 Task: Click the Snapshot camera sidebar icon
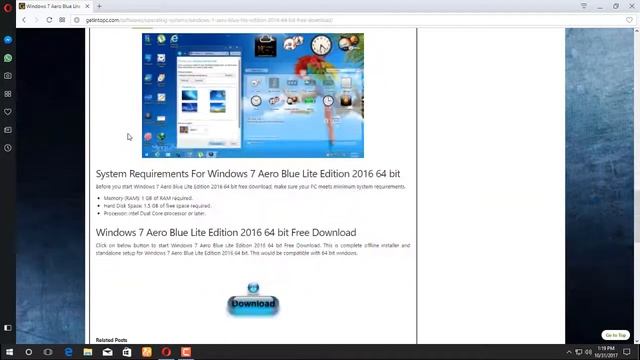pyautogui.click(x=8, y=76)
